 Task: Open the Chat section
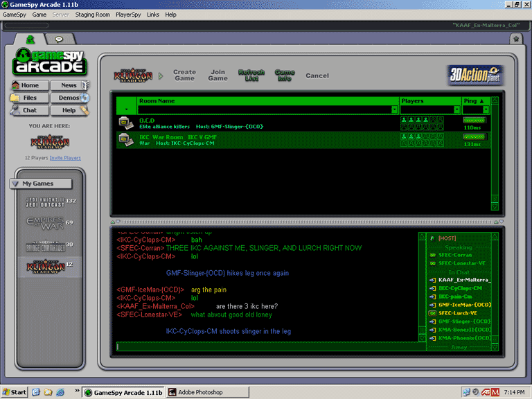coord(30,110)
